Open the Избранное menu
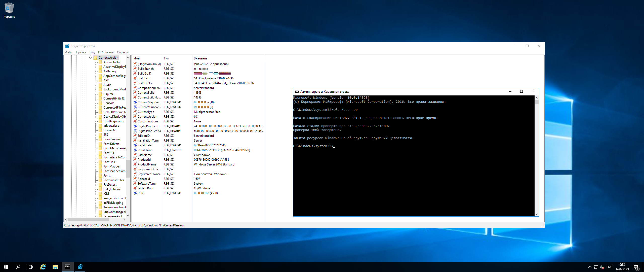Screen dimensions: 644x272 pos(106,52)
